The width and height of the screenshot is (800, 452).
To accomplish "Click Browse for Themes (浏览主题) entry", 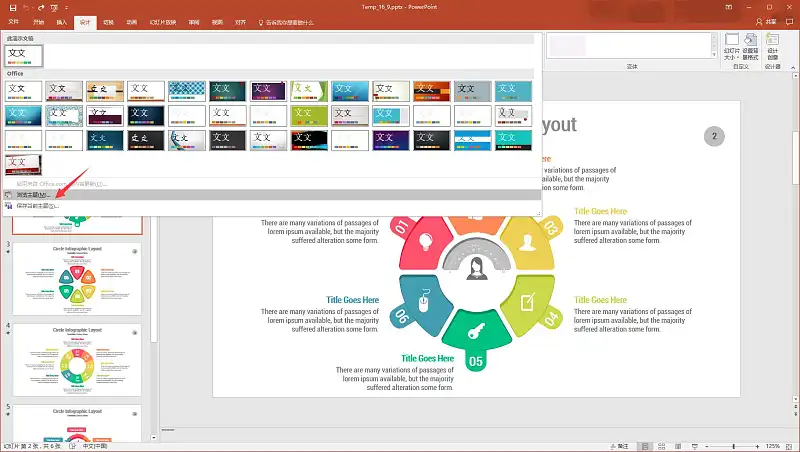I will click(32, 195).
